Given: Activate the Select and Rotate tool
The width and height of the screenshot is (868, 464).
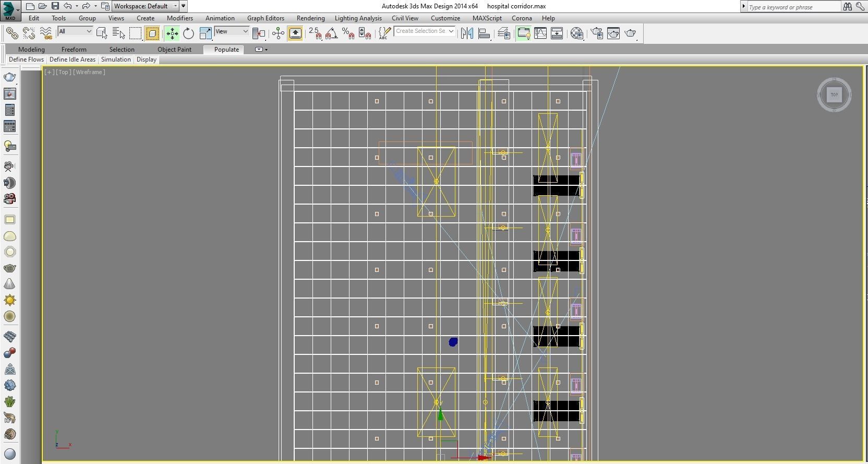Looking at the screenshot, I should (x=188, y=33).
